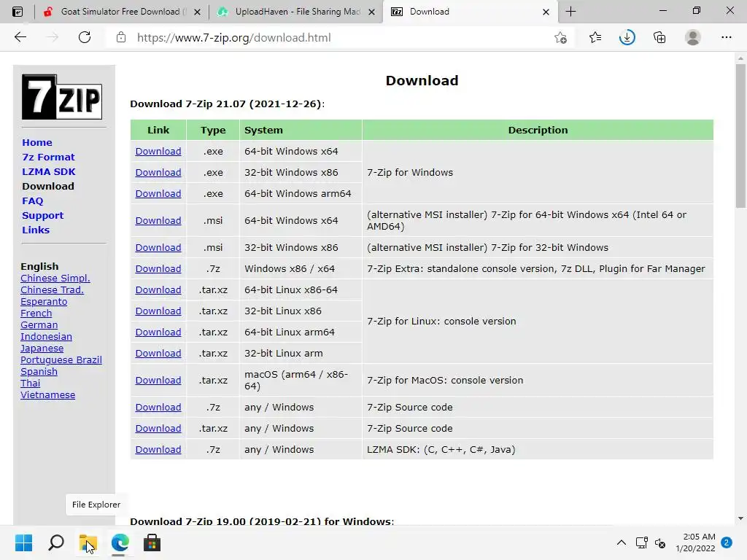Viewport: 747px width, 560px height.
Task: Download tar.xz for 32-bit Linux arm
Action: pos(158,354)
